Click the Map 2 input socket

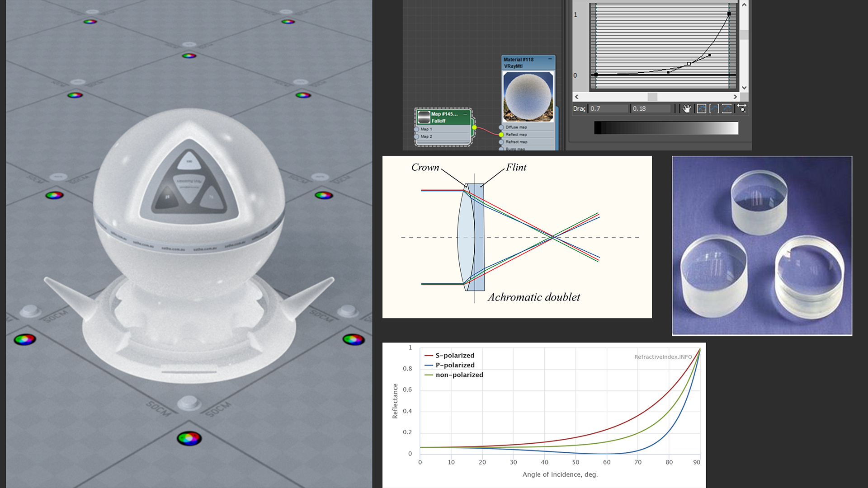point(416,136)
